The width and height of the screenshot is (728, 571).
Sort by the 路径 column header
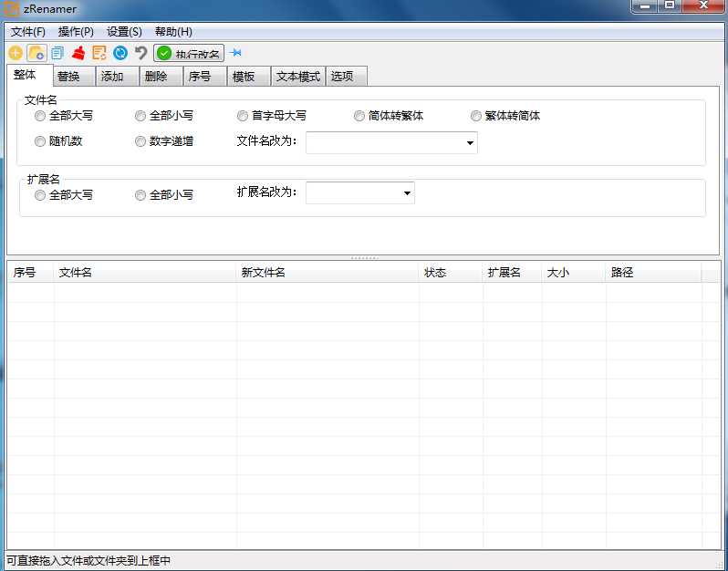(x=654, y=273)
